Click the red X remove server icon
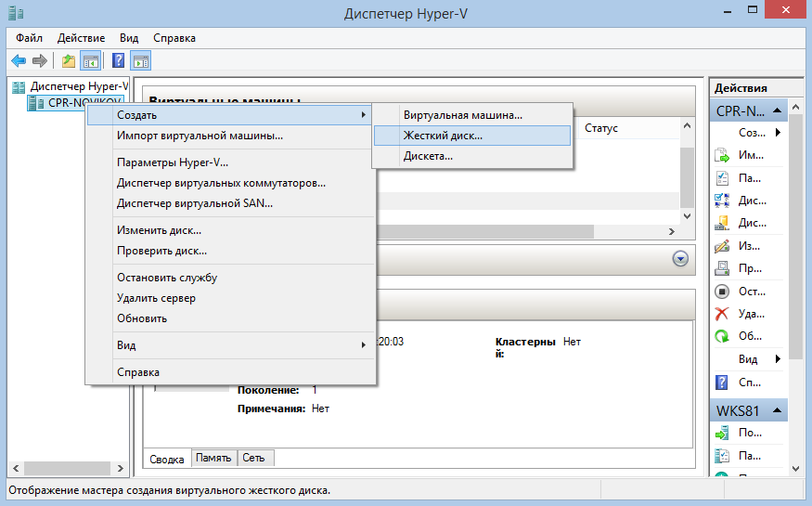 [x=722, y=314]
